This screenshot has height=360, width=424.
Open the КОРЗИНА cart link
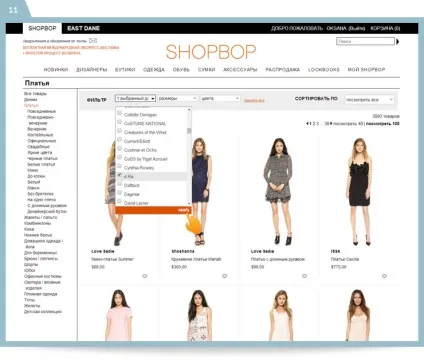point(385,28)
